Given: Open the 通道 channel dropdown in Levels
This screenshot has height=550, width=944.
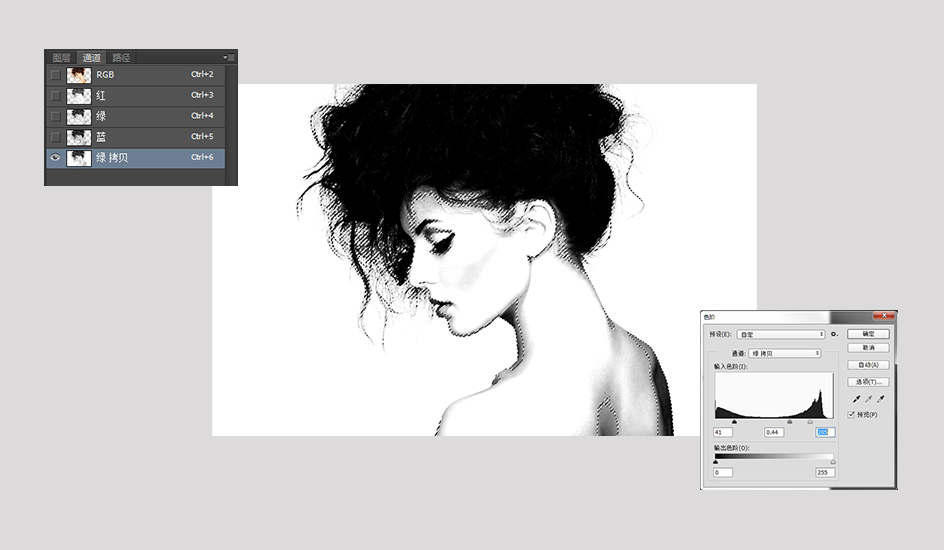Looking at the screenshot, I should [x=784, y=353].
